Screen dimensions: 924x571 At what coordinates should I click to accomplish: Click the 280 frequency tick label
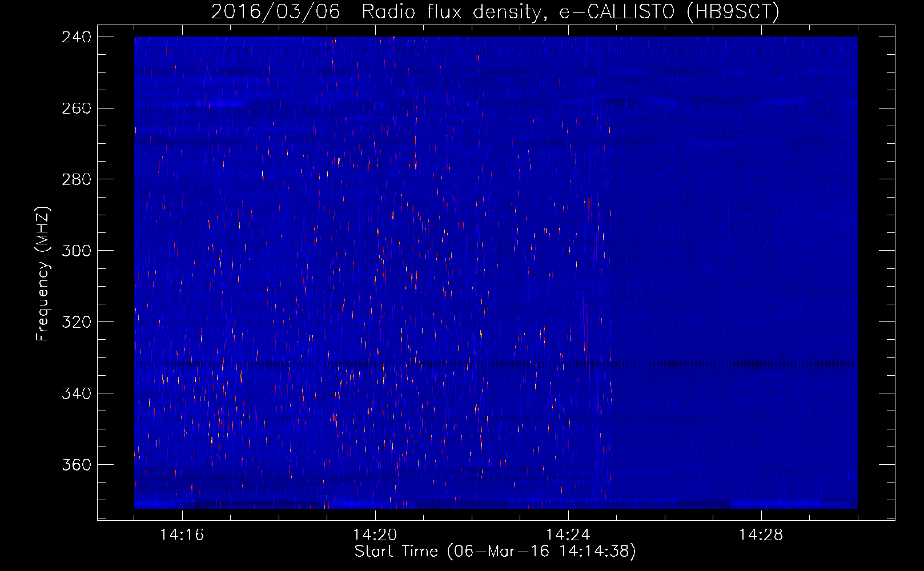click(x=77, y=180)
